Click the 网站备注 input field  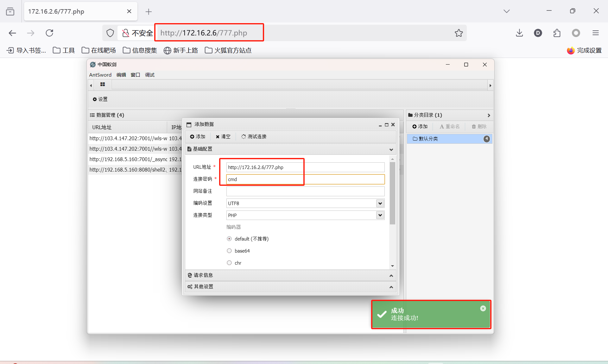(306, 191)
